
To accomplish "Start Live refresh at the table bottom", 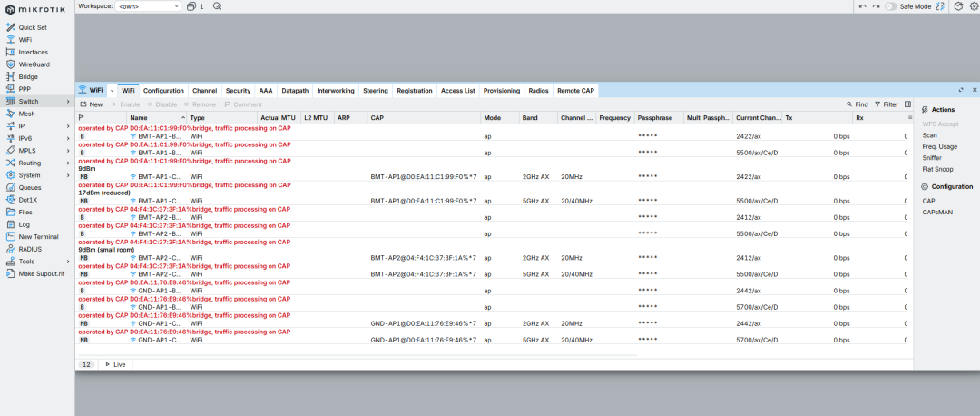I will 115,364.
